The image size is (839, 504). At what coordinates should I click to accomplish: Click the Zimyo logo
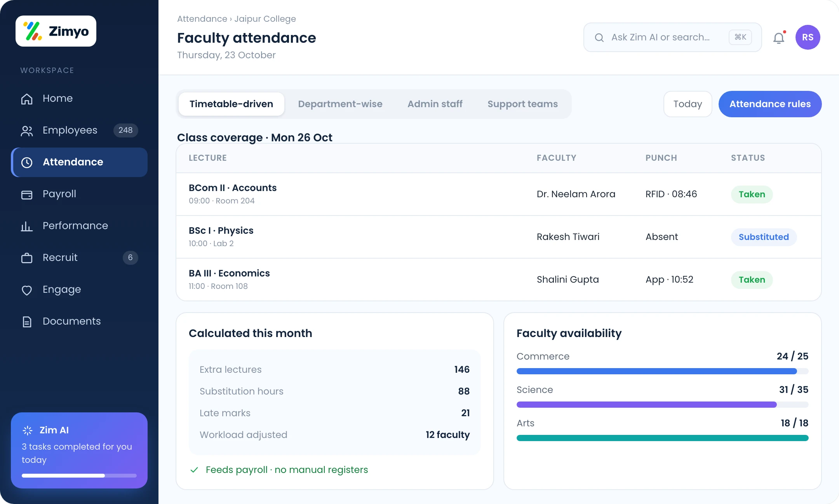(x=56, y=31)
